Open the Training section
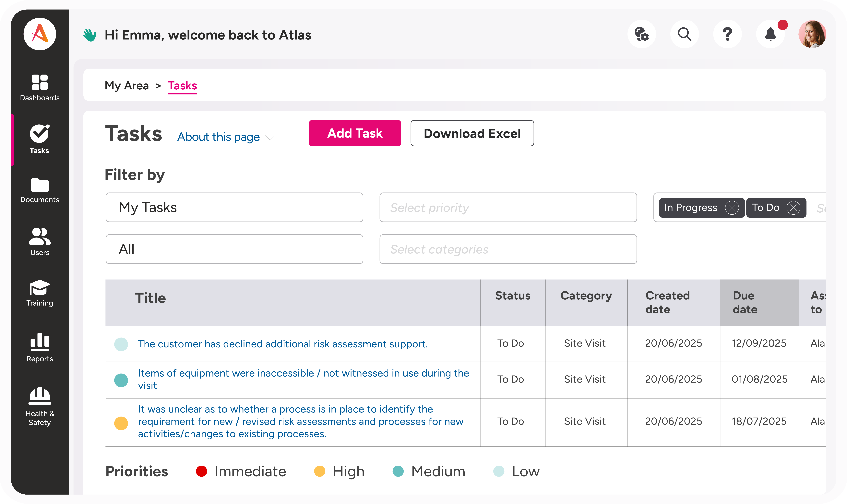The image size is (847, 504). click(x=40, y=293)
